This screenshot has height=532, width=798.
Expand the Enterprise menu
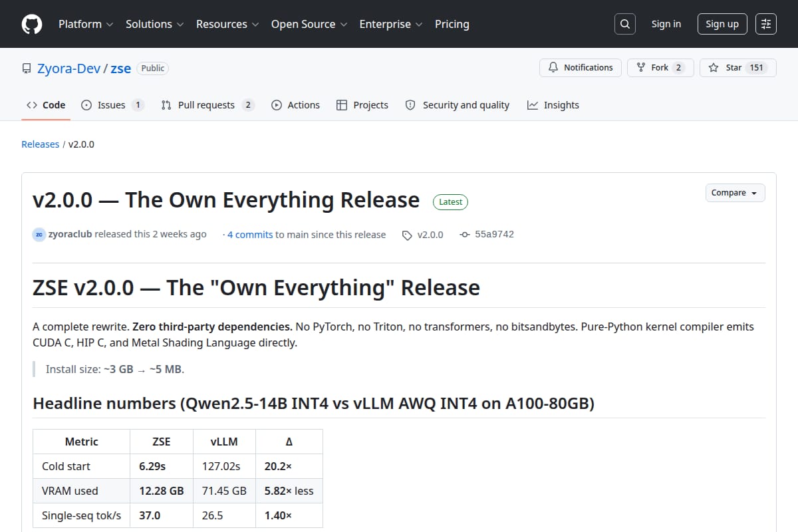coord(391,24)
